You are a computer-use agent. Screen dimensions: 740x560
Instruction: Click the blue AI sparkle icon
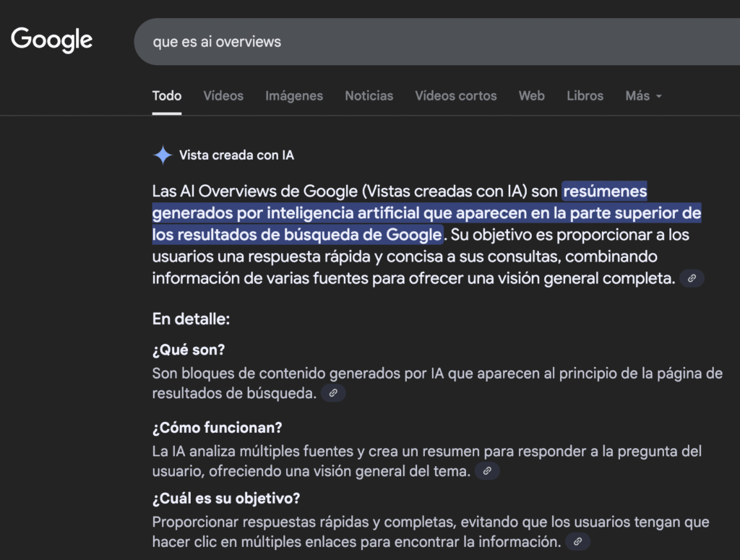pyautogui.click(x=163, y=155)
